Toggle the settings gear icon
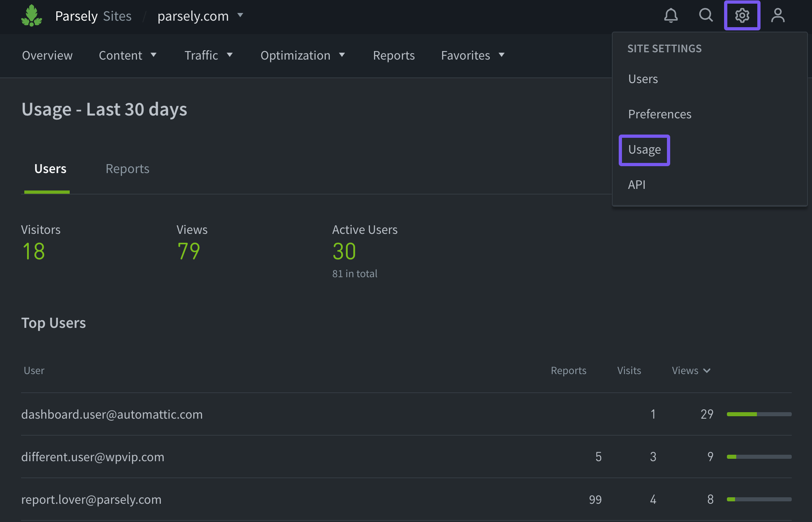The image size is (812, 522). pyautogui.click(x=742, y=16)
